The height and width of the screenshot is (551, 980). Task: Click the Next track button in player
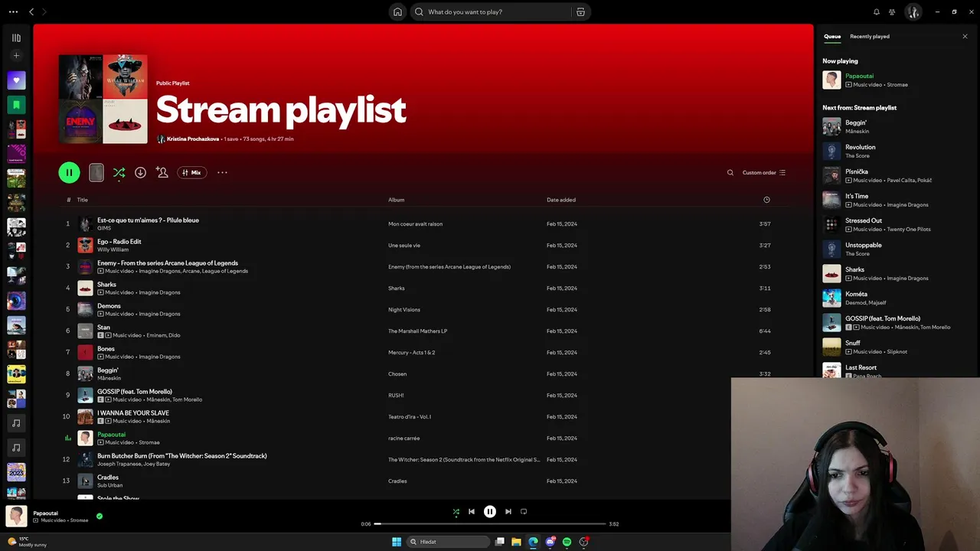(x=508, y=511)
